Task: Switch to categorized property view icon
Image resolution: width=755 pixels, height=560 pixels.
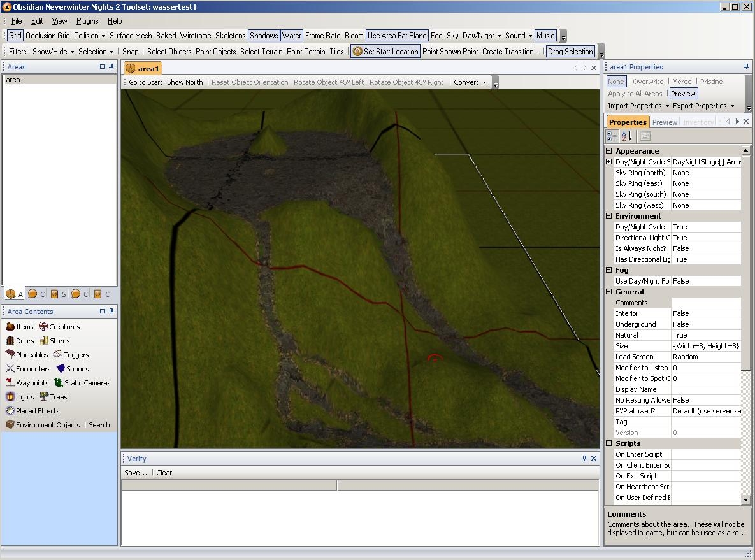Action: [x=612, y=136]
